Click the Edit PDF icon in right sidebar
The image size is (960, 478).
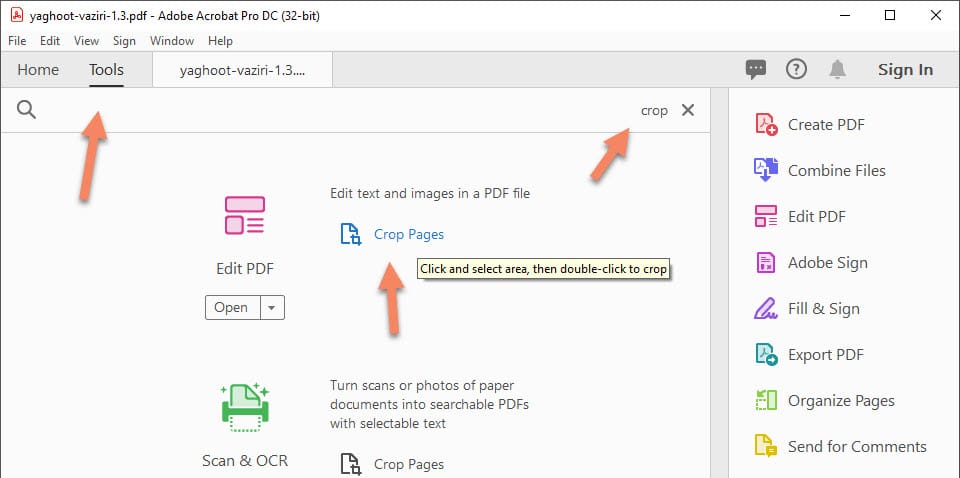point(766,216)
